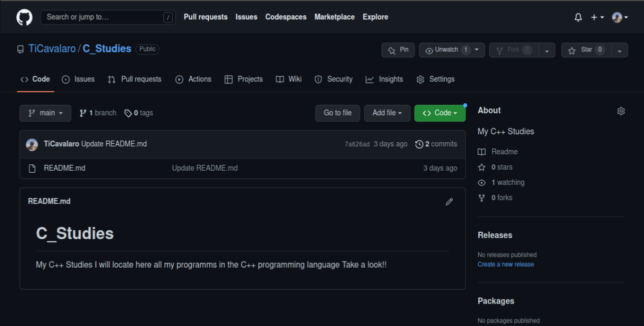Click the README.md heading above the preview
This screenshot has height=326, width=644.
tap(49, 202)
